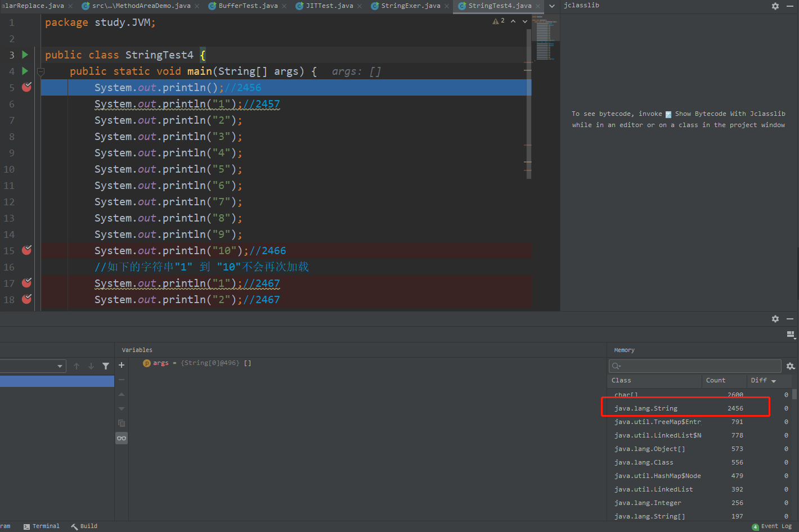Toggle the breakpoint on line 5
799x532 pixels.
(x=26, y=87)
